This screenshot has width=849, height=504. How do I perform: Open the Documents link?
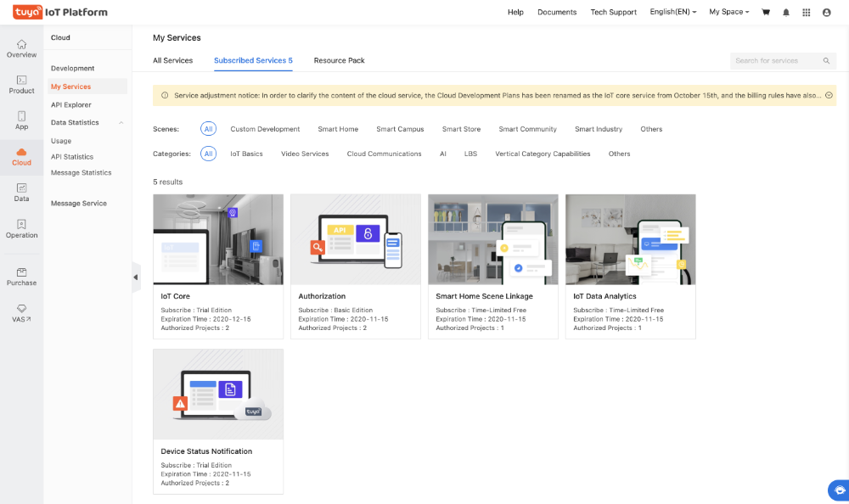pos(557,12)
